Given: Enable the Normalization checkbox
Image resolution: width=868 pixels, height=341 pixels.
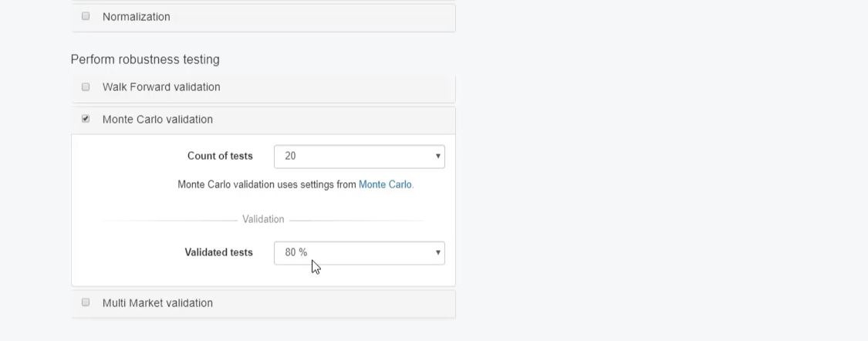Looking at the screenshot, I should (86, 16).
